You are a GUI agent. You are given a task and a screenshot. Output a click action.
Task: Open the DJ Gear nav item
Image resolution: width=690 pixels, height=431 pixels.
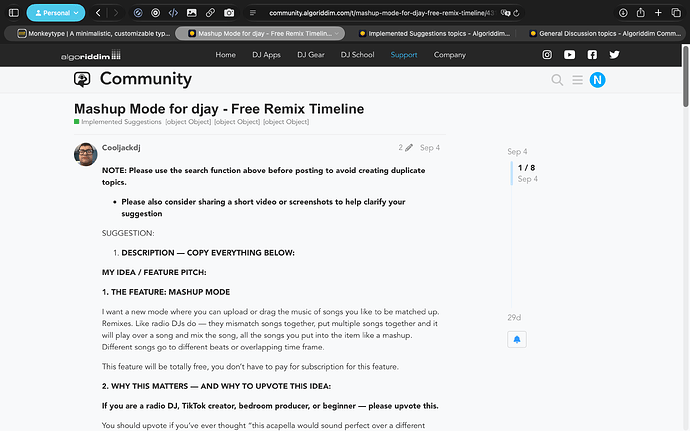pos(311,55)
